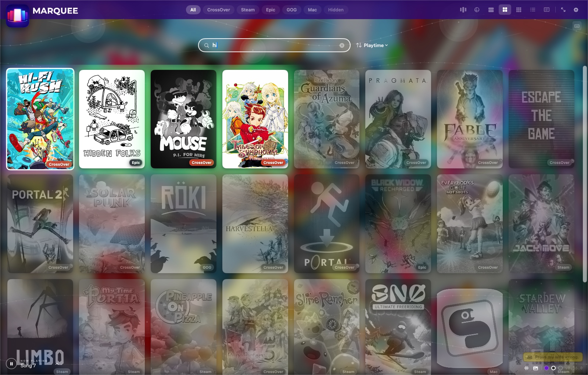Clear the search text with the X icon

(x=342, y=45)
